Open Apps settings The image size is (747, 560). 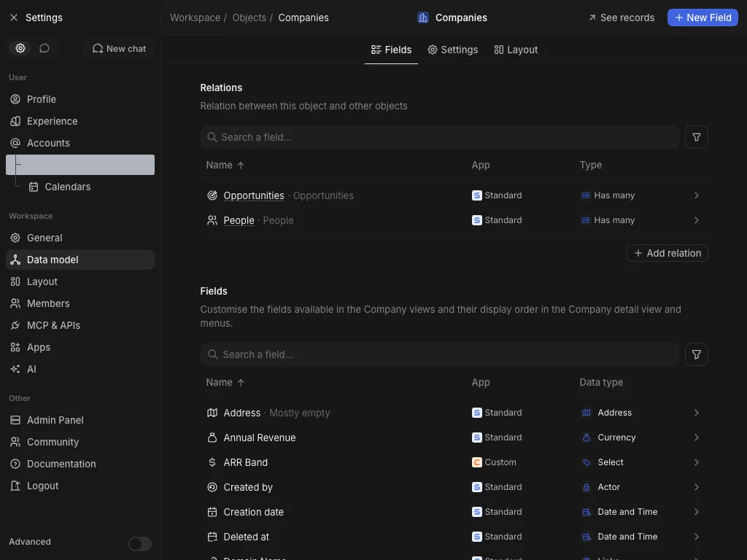80,347
